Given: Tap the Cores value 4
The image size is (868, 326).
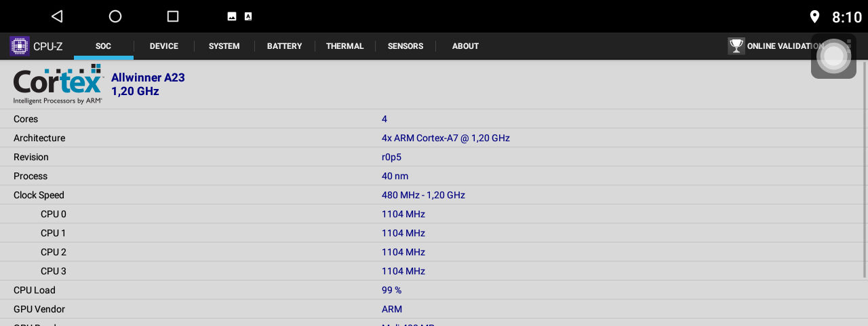Looking at the screenshot, I should [384, 119].
